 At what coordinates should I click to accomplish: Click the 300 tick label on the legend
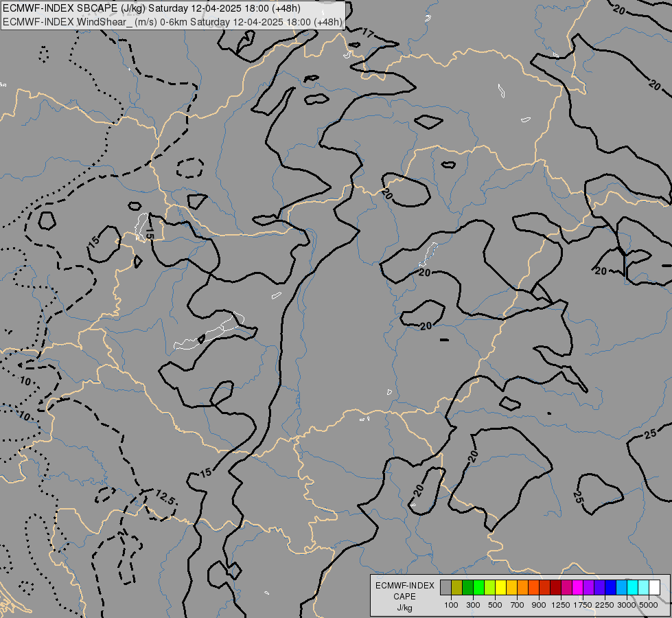click(x=473, y=605)
